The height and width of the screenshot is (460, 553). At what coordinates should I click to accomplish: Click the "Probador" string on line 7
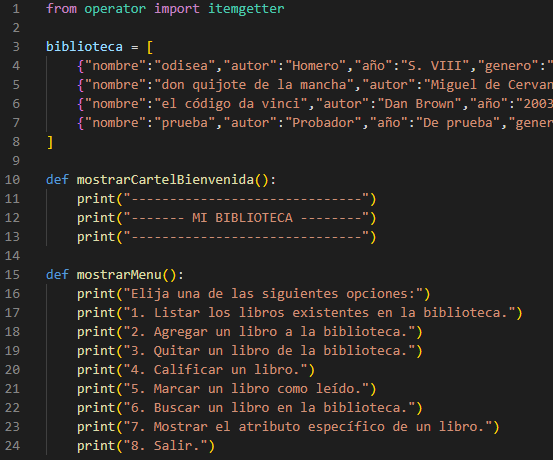coord(323,123)
